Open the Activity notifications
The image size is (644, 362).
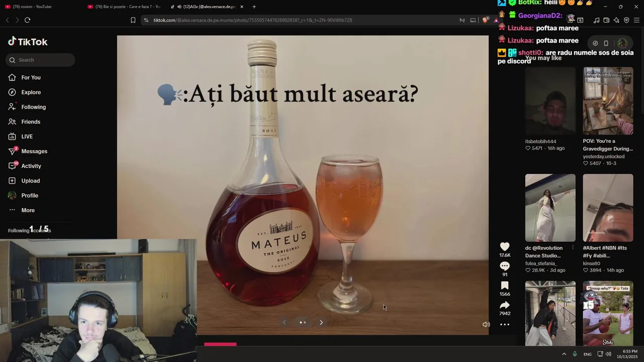click(31, 166)
